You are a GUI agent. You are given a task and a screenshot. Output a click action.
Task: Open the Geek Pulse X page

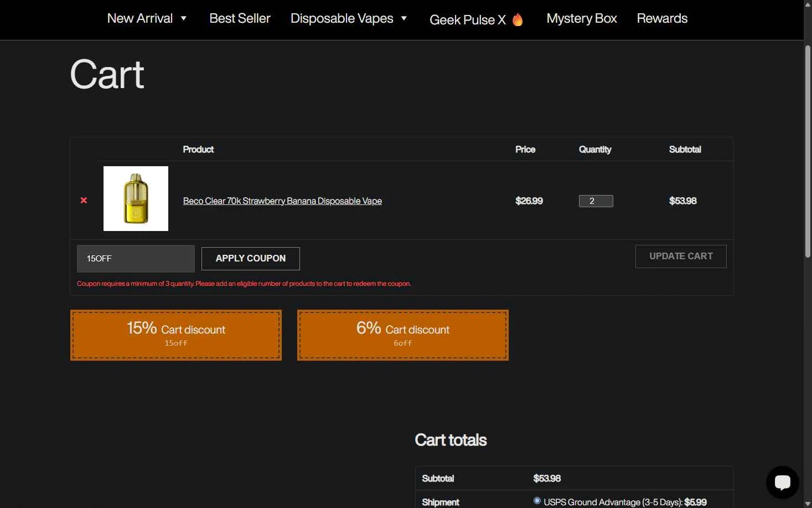tap(468, 20)
